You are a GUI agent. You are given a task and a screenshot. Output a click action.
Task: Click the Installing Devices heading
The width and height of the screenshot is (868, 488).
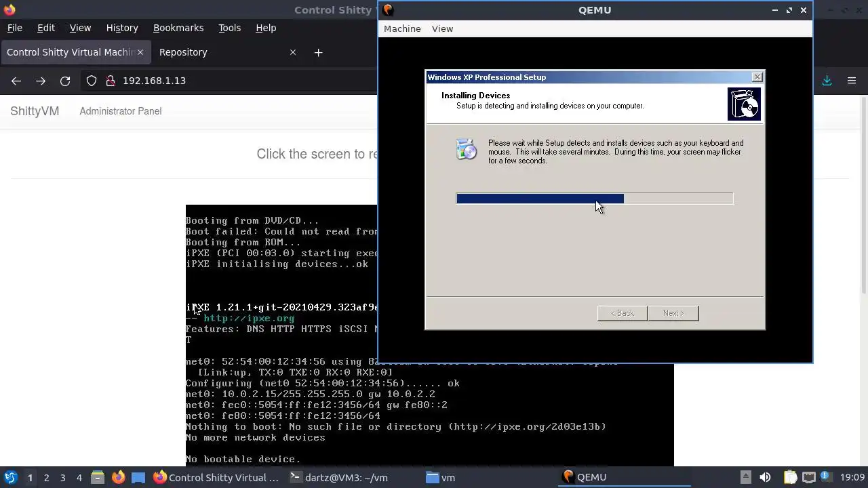475,96
